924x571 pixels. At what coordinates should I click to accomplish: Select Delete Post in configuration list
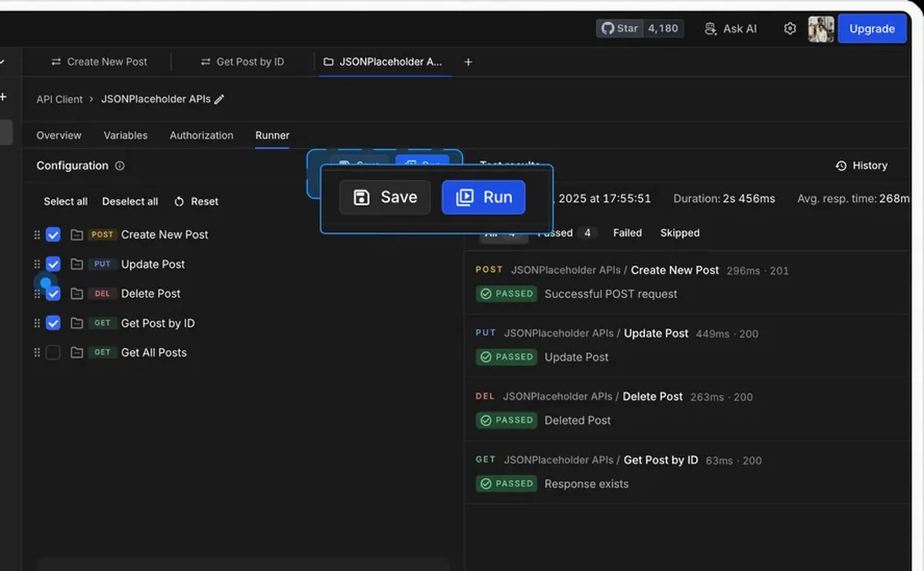click(x=151, y=294)
